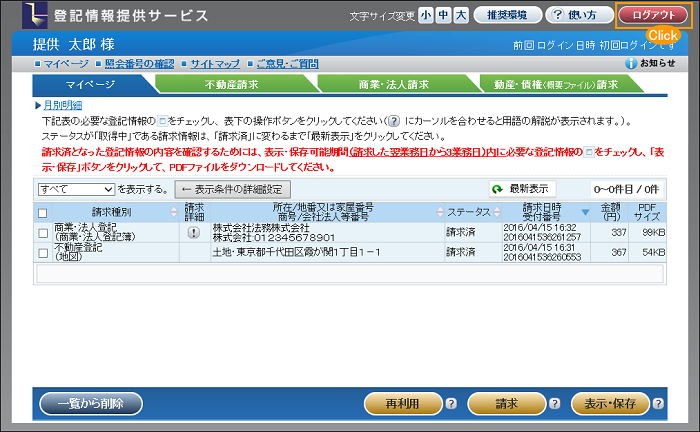Sort by 請求日時 descending arrow

585,212
